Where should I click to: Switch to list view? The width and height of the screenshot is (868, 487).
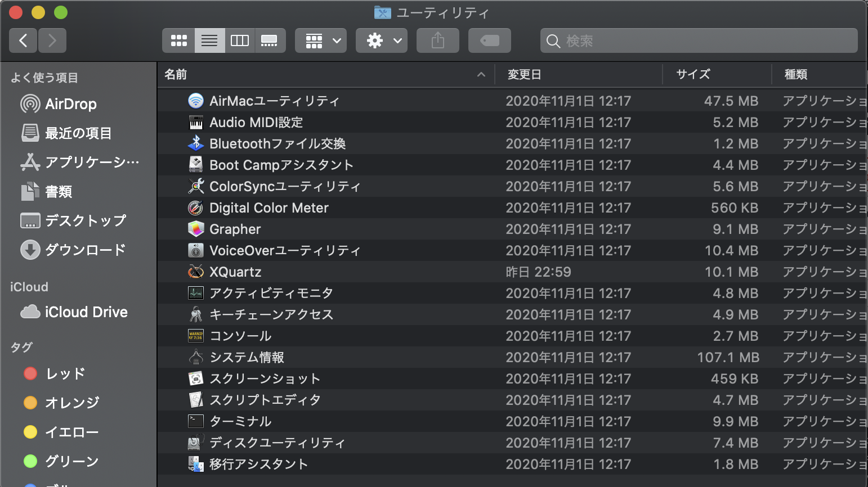(x=209, y=40)
